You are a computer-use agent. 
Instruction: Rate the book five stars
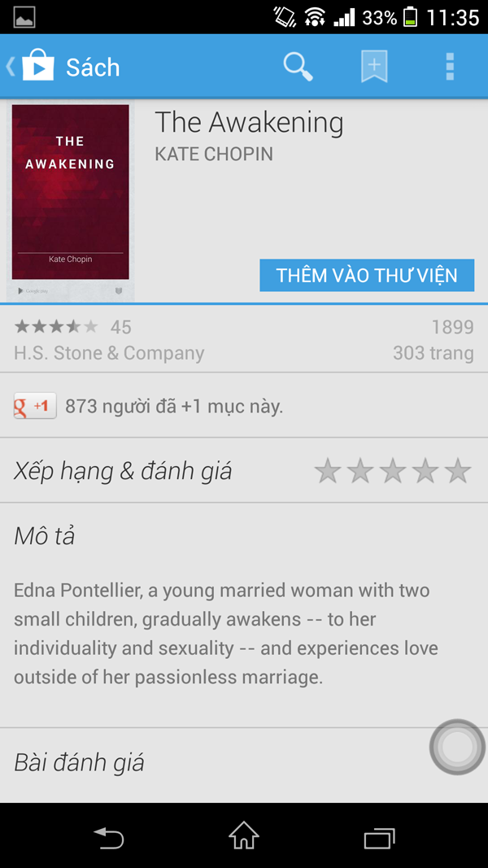(x=458, y=470)
